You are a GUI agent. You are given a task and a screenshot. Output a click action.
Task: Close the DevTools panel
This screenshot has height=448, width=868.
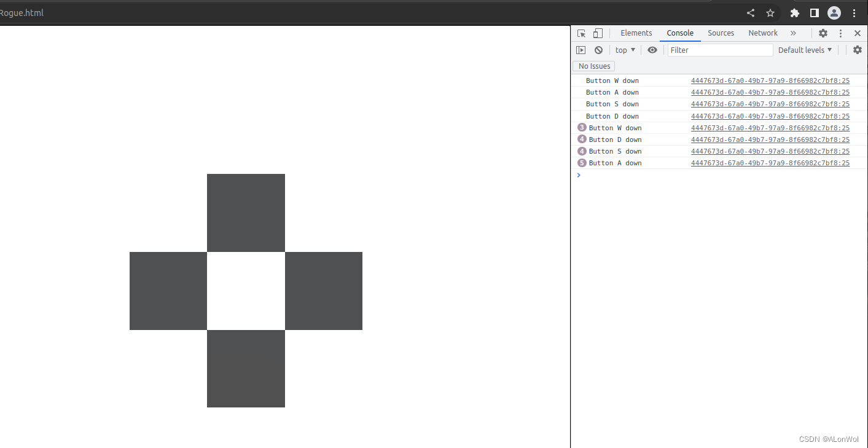[858, 33]
